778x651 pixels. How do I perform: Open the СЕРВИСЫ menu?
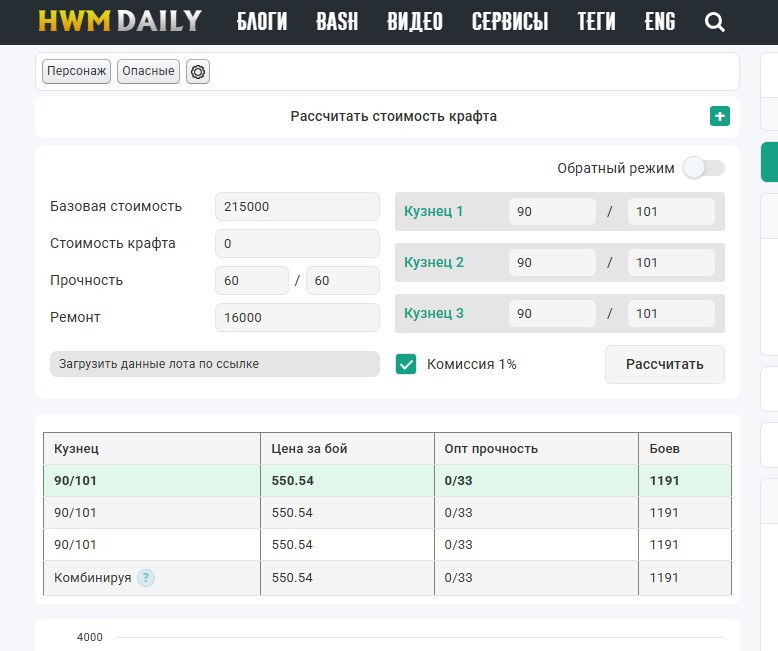(510, 22)
